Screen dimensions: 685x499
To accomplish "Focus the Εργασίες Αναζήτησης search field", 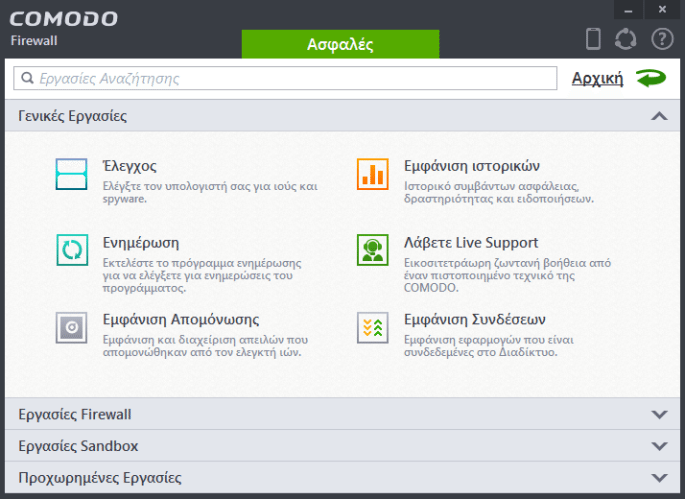I will tap(285, 78).
